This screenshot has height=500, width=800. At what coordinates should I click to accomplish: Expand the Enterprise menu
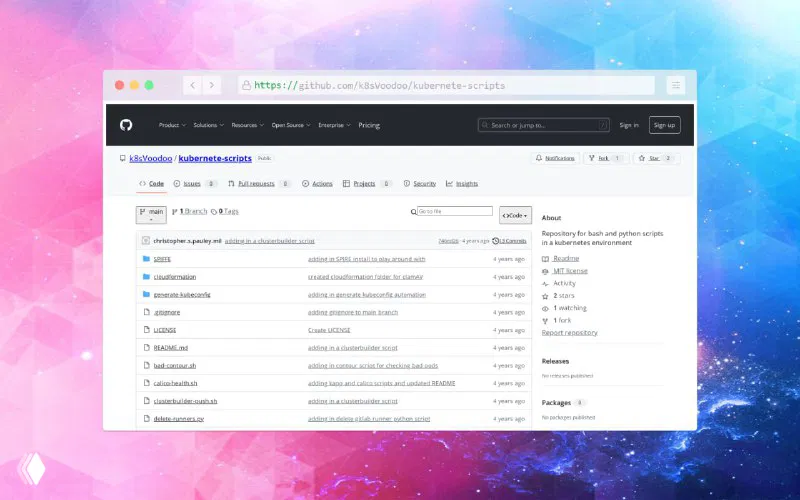tap(334, 125)
